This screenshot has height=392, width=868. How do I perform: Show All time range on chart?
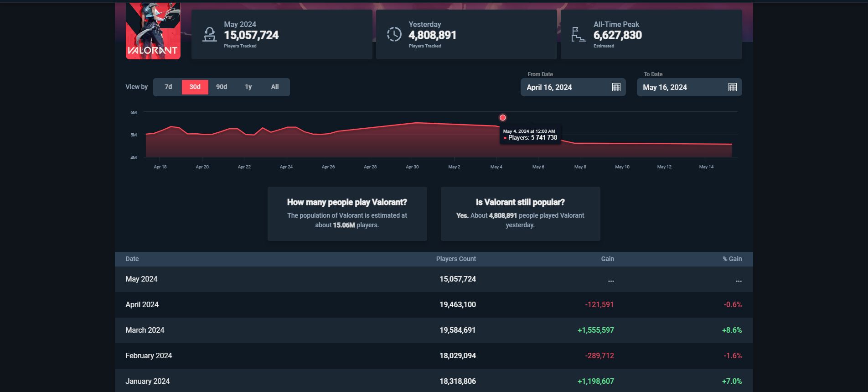275,87
